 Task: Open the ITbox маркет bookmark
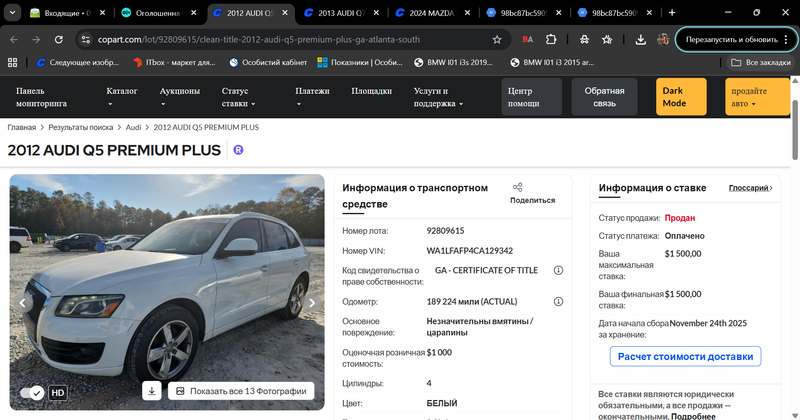pos(174,62)
